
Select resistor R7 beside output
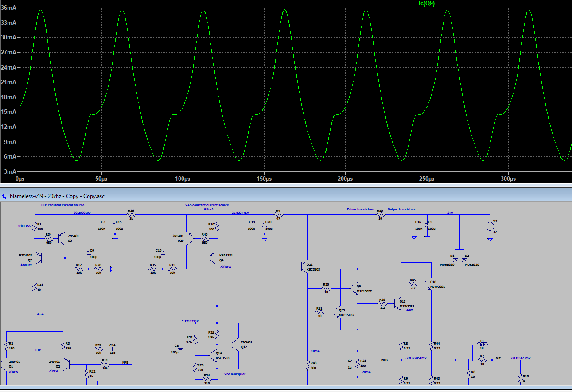coord(481,360)
